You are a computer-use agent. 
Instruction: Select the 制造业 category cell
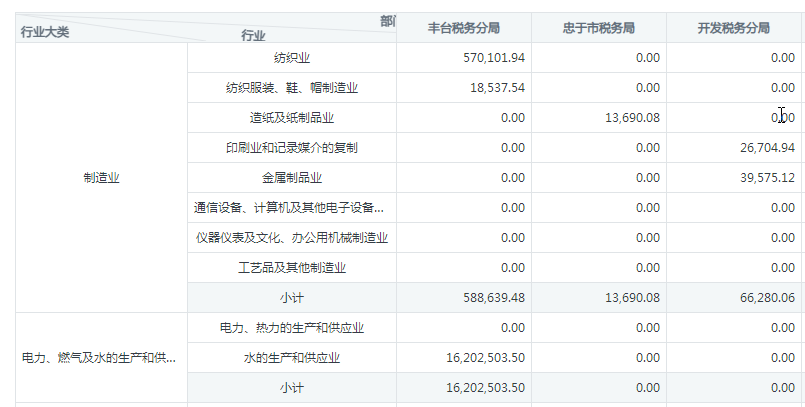click(101, 178)
